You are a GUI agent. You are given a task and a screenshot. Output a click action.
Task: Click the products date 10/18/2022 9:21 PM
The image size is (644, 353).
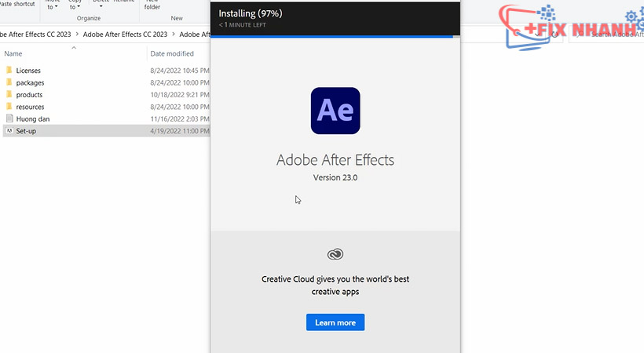coord(180,95)
